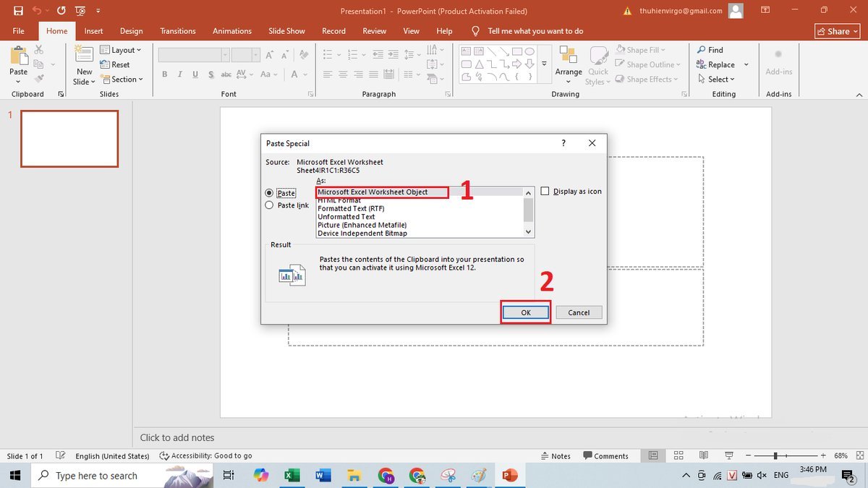Screen dimensions: 868x488
Task: Toggle Underline formatting
Action: 195,74
